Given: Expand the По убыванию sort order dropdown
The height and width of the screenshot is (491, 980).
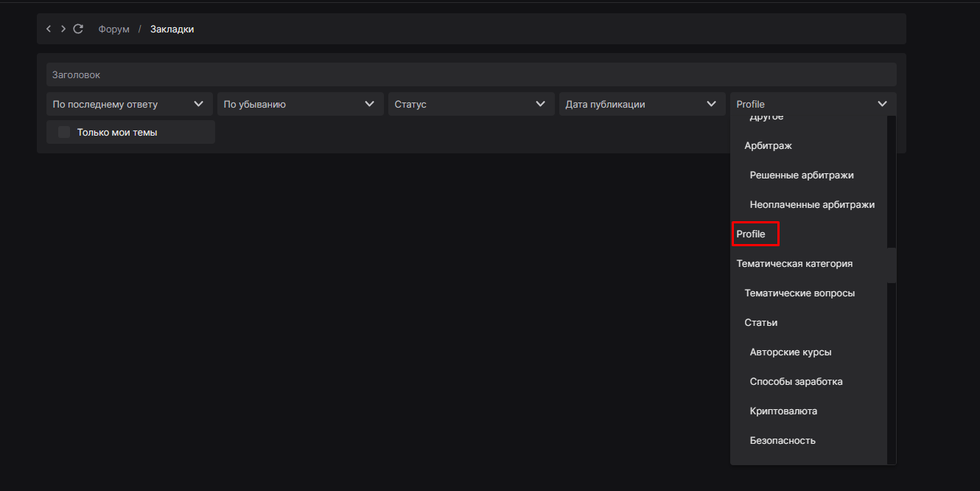Looking at the screenshot, I should point(300,104).
